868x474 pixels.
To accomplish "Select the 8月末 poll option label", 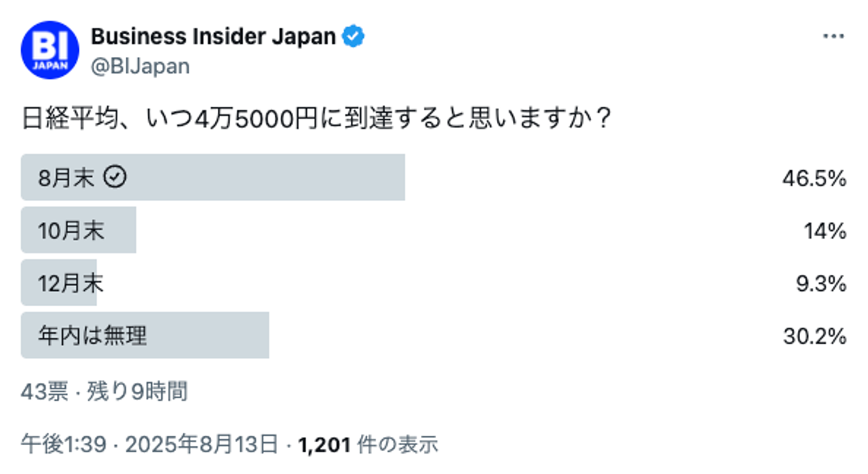I will 66,178.
